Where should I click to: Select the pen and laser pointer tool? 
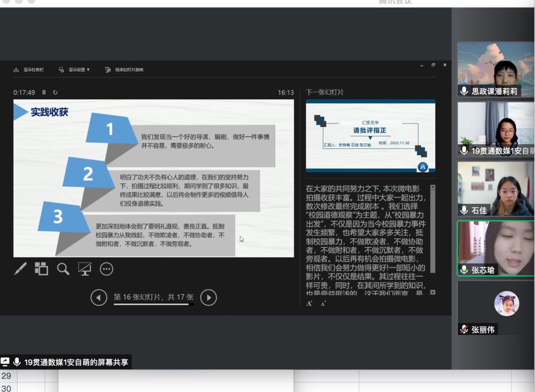20,269
